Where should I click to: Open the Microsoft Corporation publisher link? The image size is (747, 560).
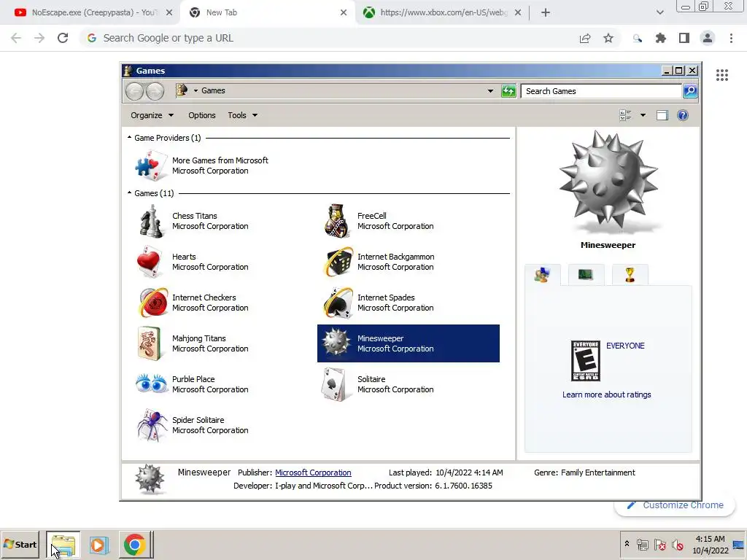[x=313, y=472]
